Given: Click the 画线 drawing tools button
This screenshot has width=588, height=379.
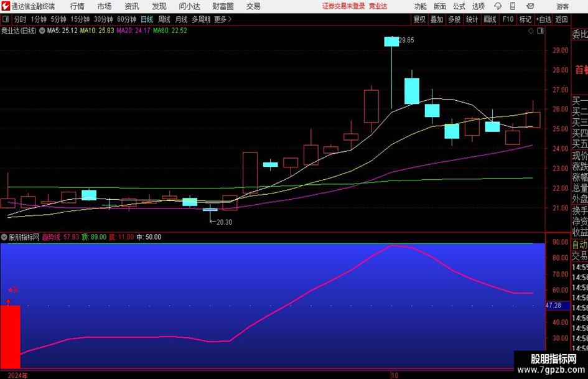Looking at the screenshot, I should (490, 19).
